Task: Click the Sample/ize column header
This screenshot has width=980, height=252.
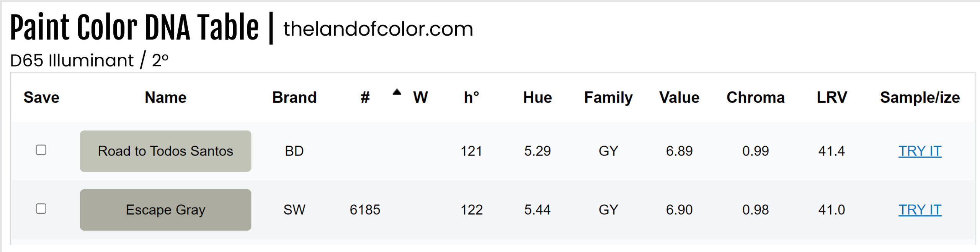Action: pos(920,98)
